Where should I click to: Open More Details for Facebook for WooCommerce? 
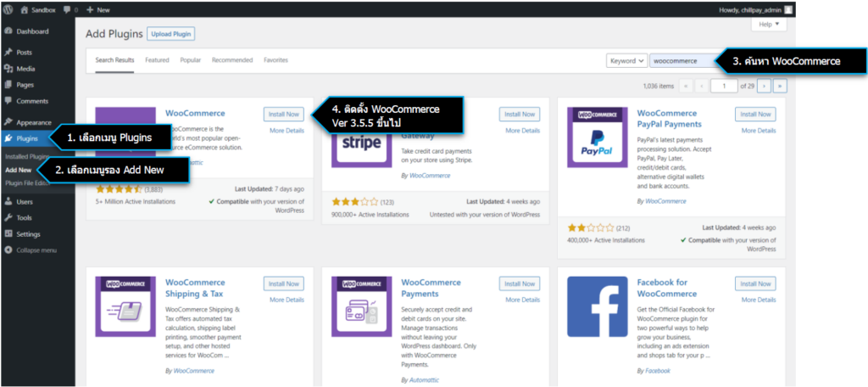pos(759,300)
